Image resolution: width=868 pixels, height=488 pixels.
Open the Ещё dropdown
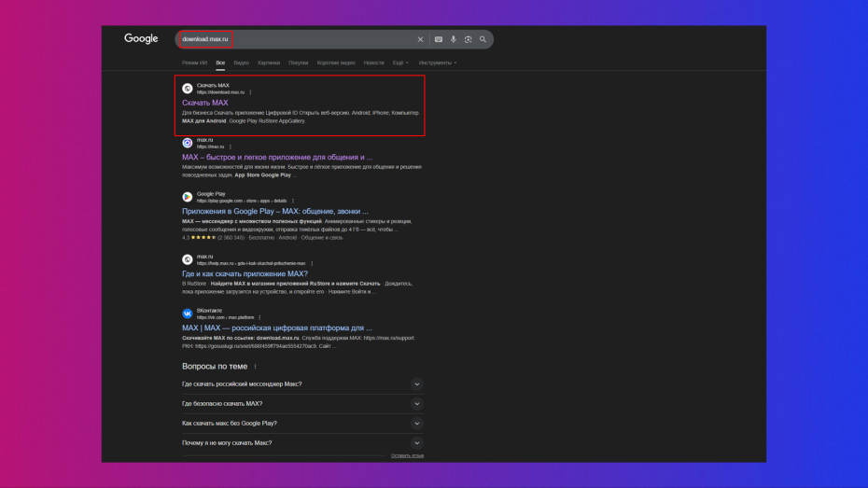(x=400, y=63)
